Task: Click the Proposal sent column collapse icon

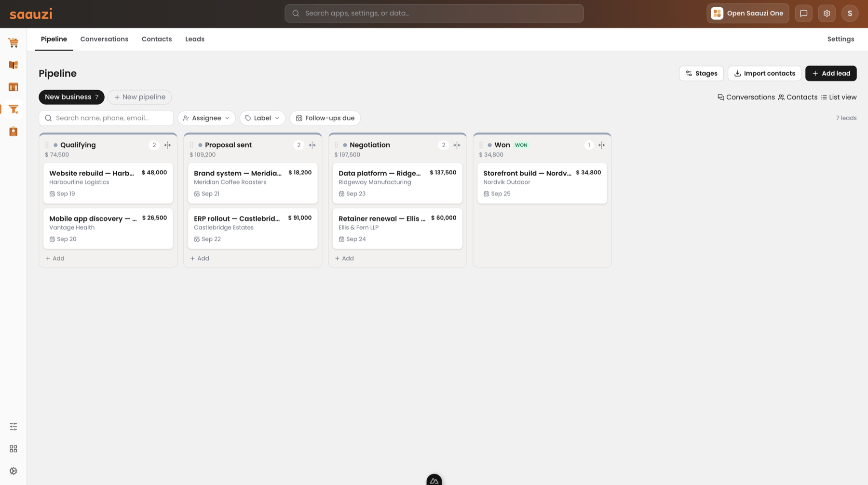Action: (x=312, y=145)
